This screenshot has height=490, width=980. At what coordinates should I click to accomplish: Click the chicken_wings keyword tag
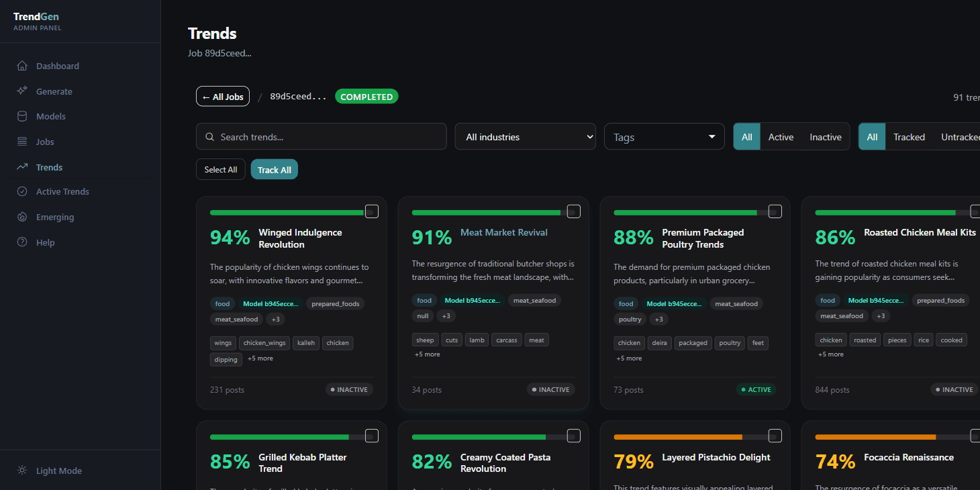click(x=264, y=343)
